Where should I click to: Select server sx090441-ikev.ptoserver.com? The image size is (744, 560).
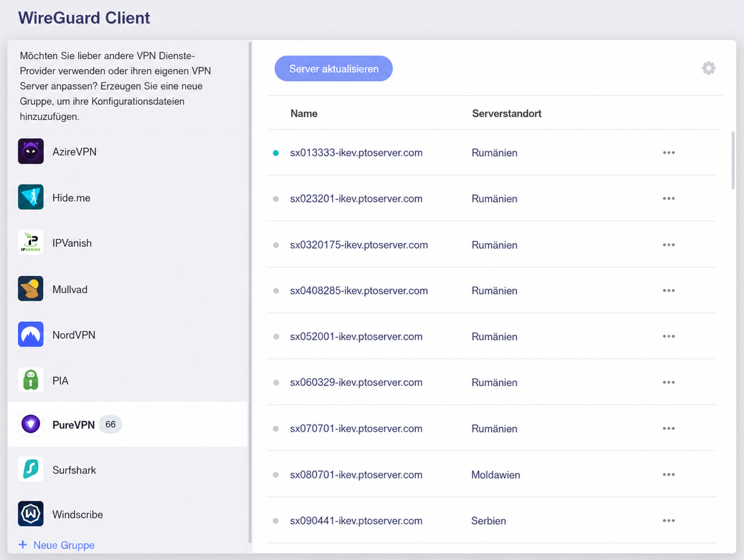[356, 521]
